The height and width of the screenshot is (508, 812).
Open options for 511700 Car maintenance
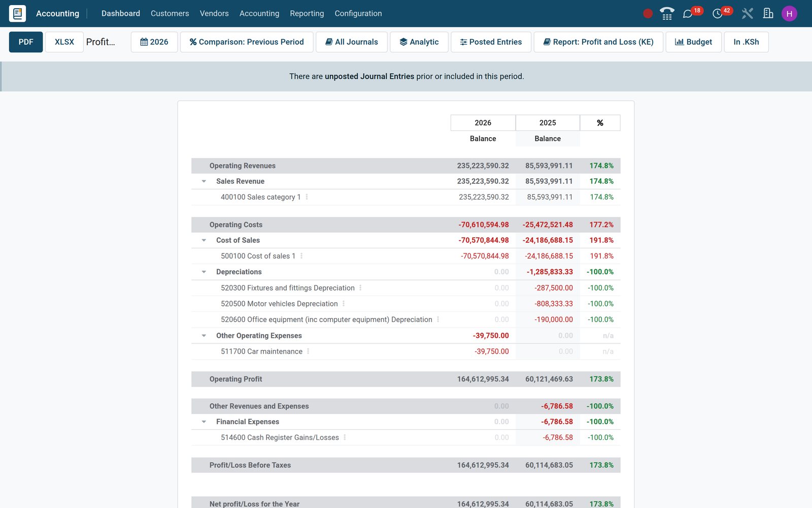point(308,352)
